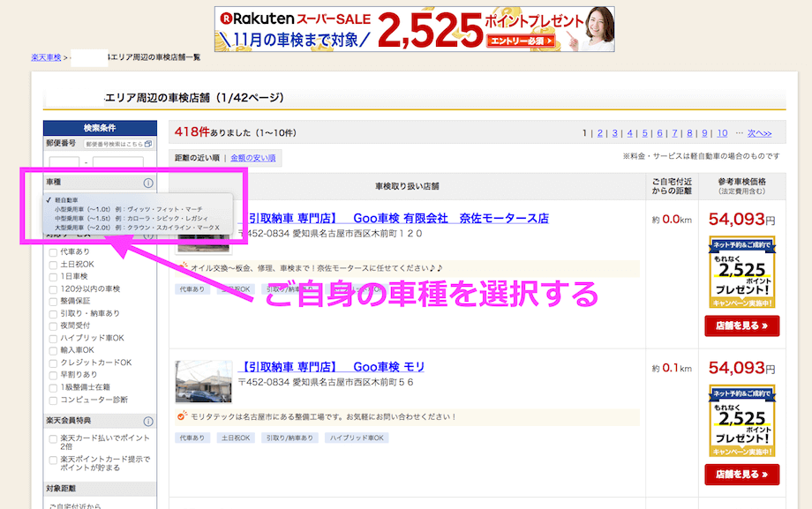Click the first postal code input box
This screenshot has width=812, height=509.
tap(64, 163)
